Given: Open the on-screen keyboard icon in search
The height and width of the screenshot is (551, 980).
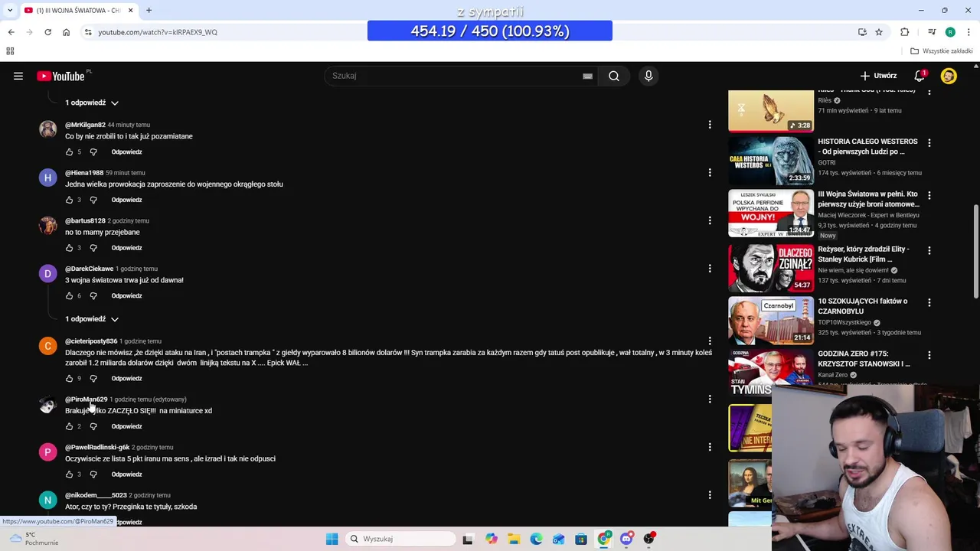Looking at the screenshot, I should (x=587, y=76).
